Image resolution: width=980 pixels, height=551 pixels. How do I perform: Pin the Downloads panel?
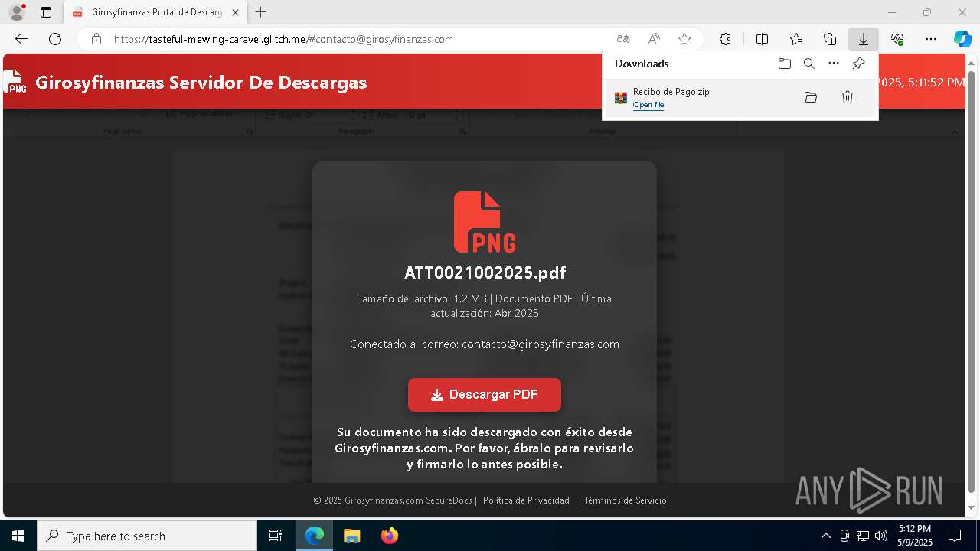click(x=858, y=64)
